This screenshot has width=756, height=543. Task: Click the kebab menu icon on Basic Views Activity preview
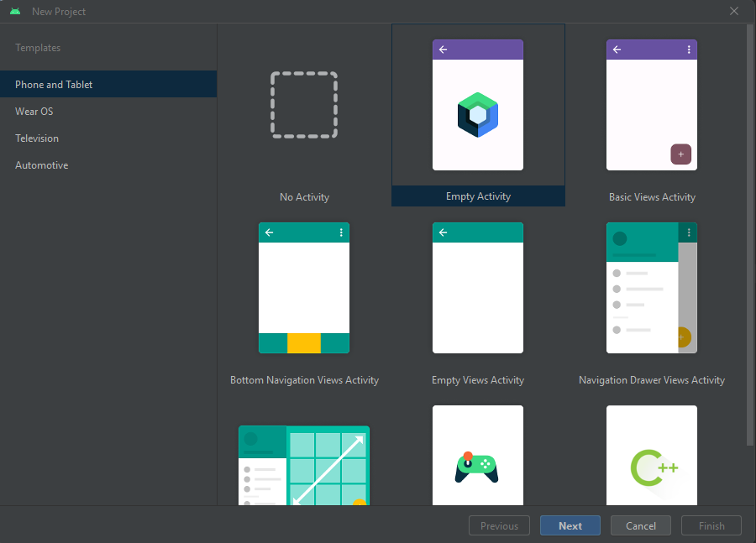[689, 50]
